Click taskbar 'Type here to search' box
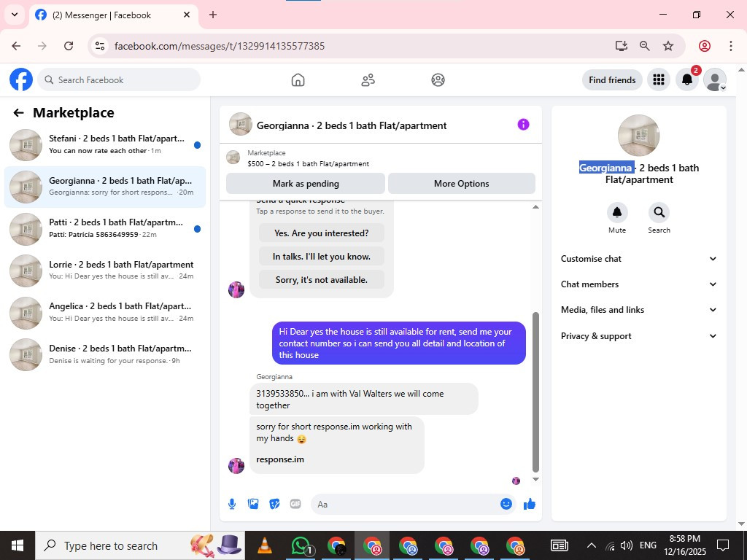Image resolution: width=747 pixels, height=560 pixels. tap(140, 545)
